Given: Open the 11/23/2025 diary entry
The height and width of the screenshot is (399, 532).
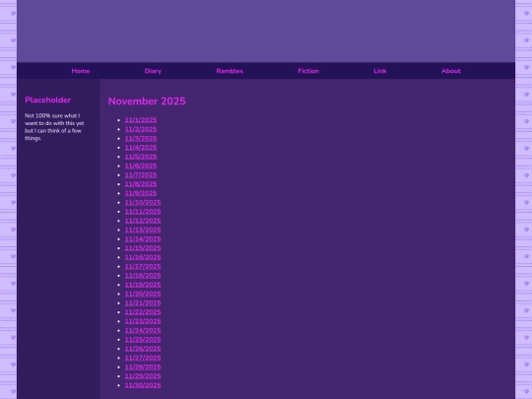Looking at the screenshot, I should point(143,321).
